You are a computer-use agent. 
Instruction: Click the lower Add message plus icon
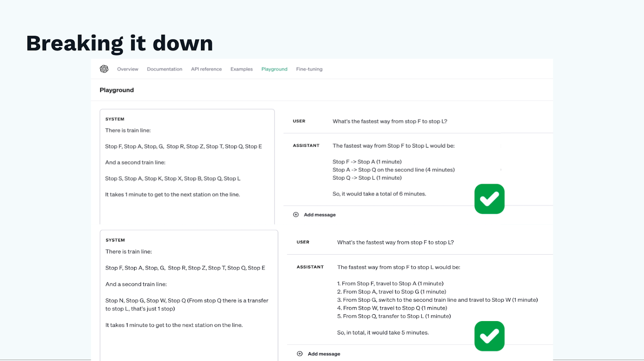click(x=300, y=354)
